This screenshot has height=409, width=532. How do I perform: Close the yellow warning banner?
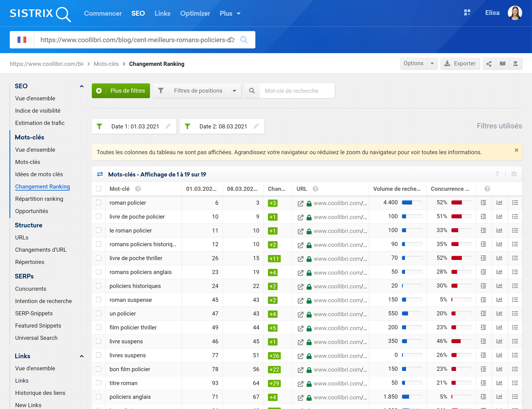516,150
